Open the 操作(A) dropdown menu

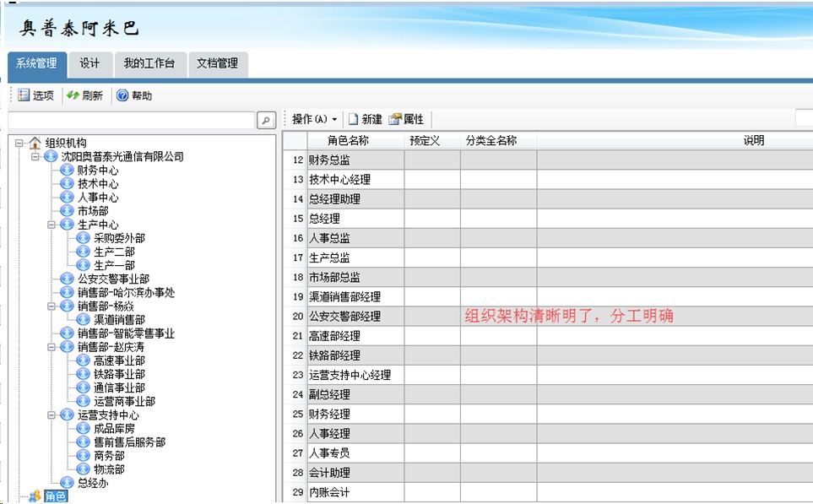pos(314,119)
